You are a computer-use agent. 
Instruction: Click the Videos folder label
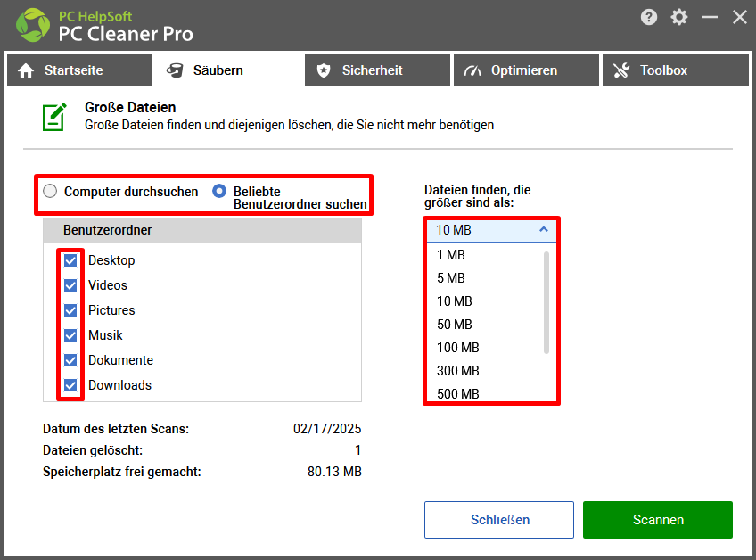(108, 285)
